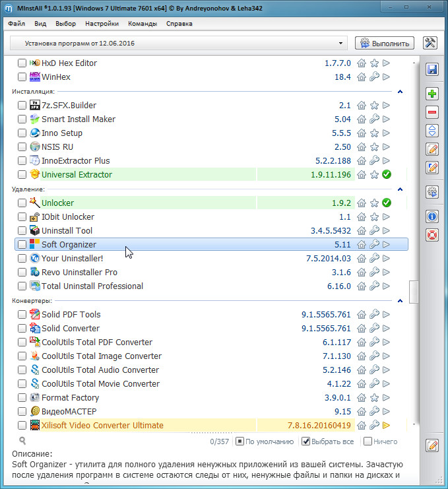
Task: Click the Выполнить button
Action: tap(385, 44)
